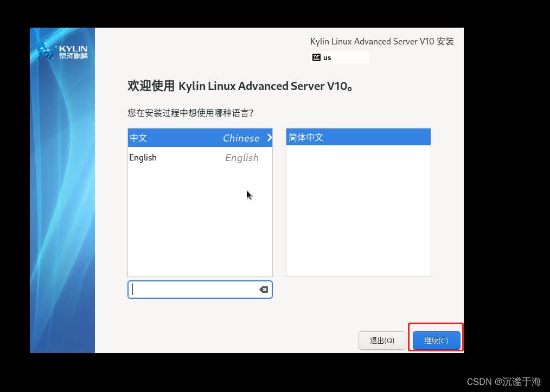Click the italic "Chinese" label
The width and height of the screenshot is (550, 392).
point(241,138)
